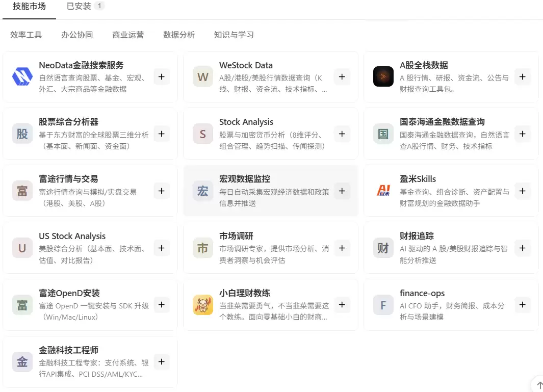The image size is (543, 392).
Task: Add the WeStock Data skill
Action: (342, 77)
